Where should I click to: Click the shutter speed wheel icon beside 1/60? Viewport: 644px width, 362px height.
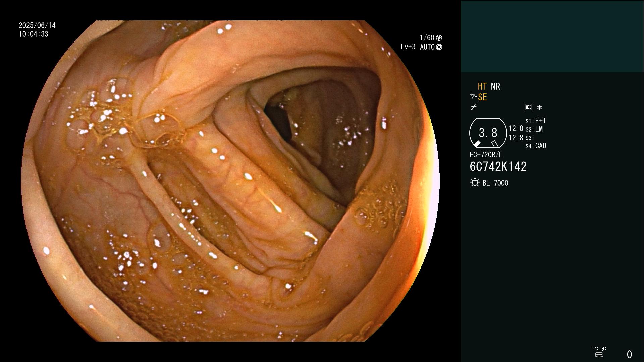coord(439,38)
